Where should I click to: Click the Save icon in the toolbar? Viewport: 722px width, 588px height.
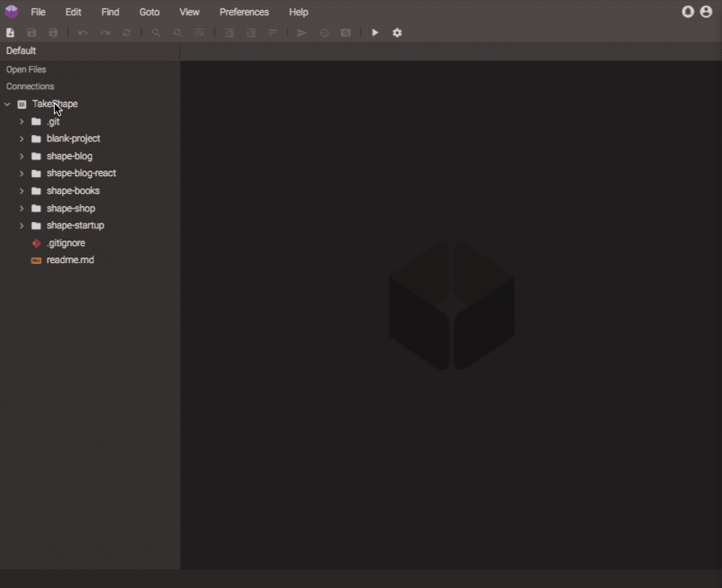pyautogui.click(x=32, y=33)
